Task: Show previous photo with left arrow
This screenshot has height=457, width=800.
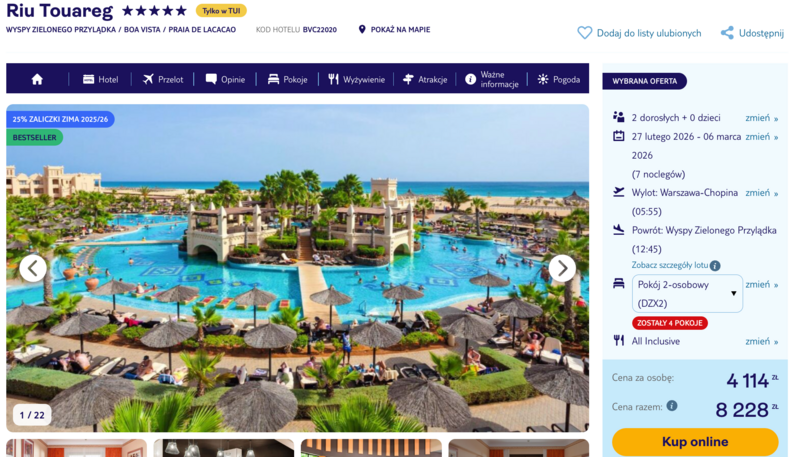Action: [x=33, y=268]
